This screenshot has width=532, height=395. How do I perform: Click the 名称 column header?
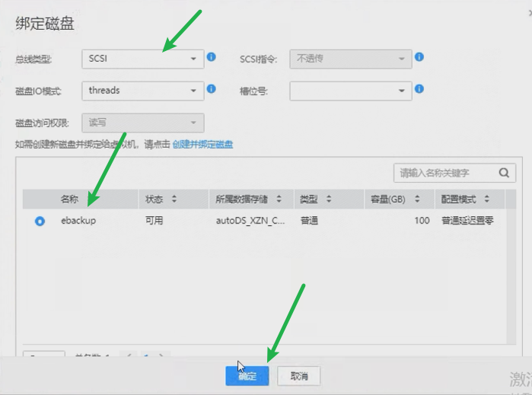[x=69, y=199]
